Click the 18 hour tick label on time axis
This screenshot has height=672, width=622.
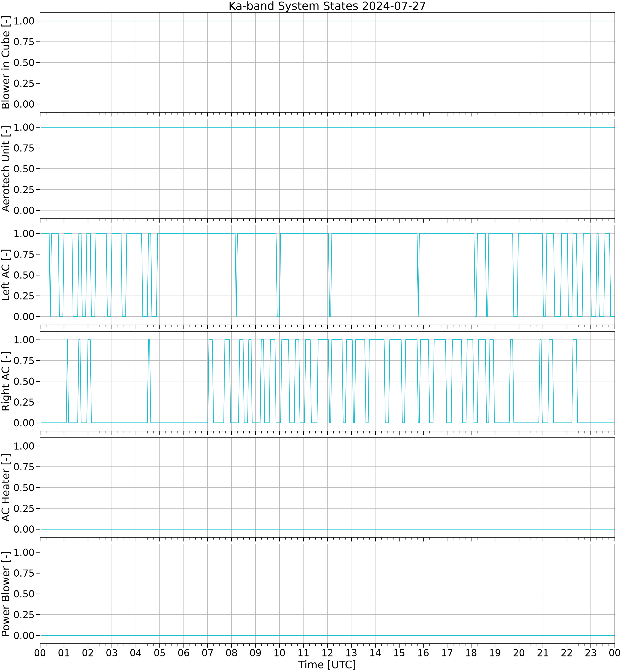point(471,653)
